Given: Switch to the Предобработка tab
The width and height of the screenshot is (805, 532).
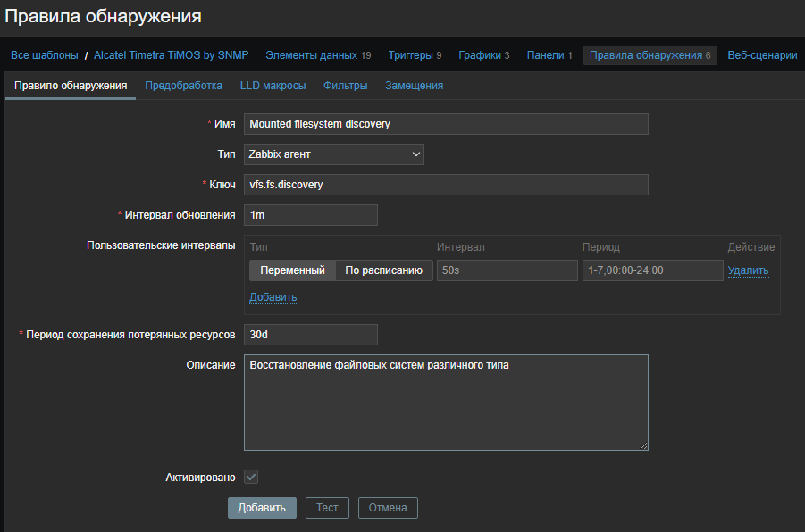Looking at the screenshot, I should [183, 86].
